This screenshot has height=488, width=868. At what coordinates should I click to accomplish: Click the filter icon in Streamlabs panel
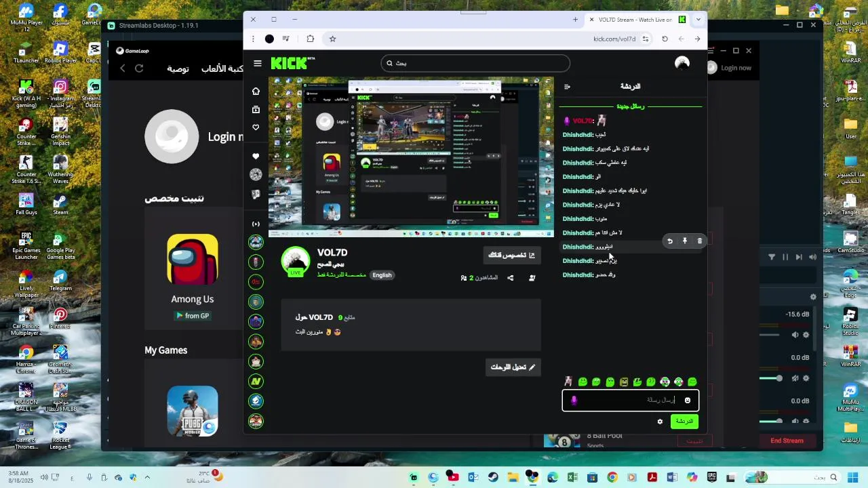tap(772, 257)
